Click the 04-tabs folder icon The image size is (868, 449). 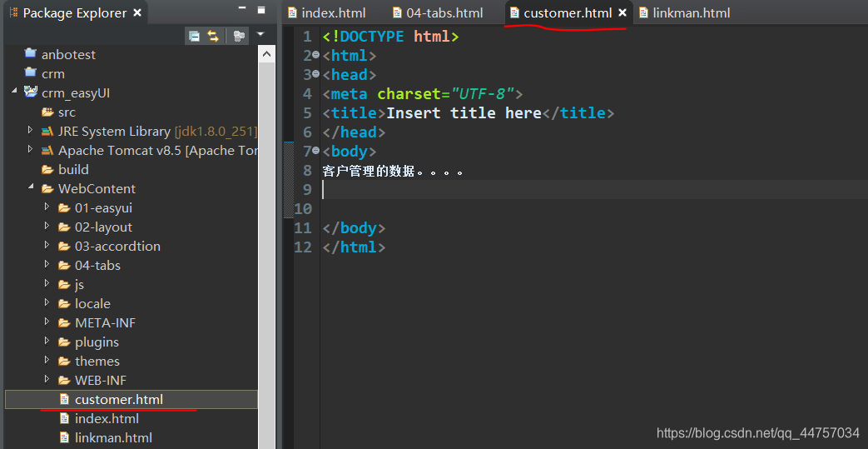64,266
